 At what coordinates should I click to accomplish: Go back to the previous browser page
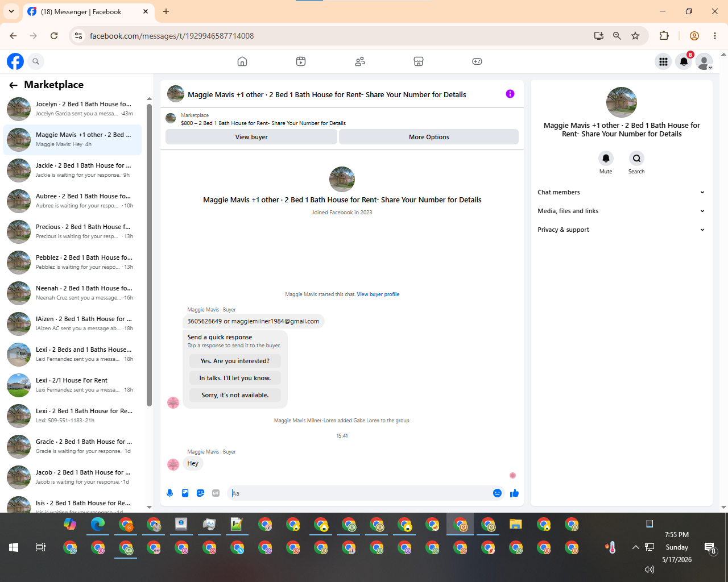13,36
